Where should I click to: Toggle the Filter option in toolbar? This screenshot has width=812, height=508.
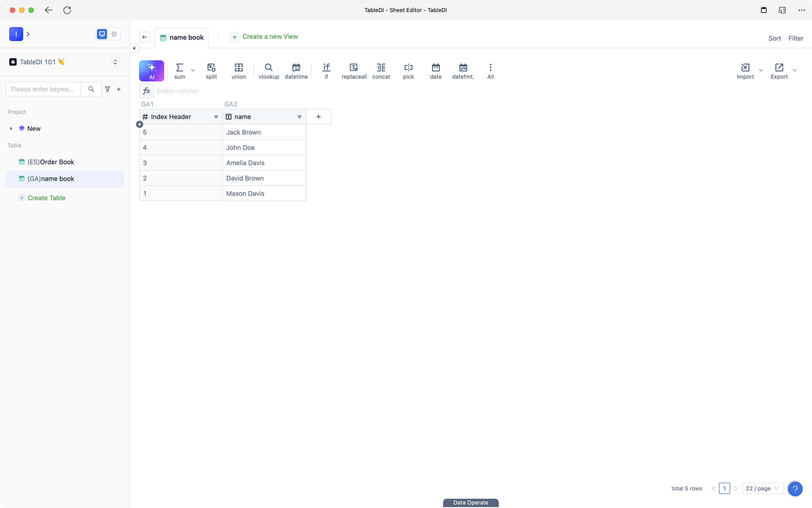(796, 38)
